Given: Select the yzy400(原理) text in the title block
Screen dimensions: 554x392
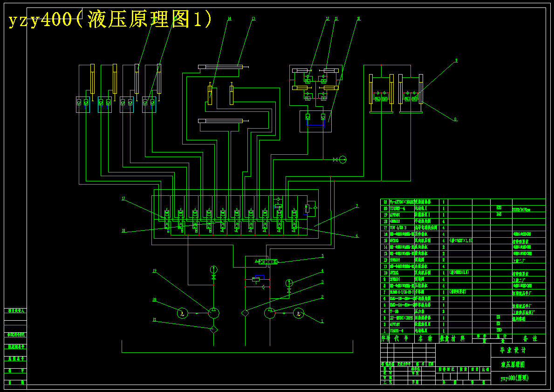Looking at the screenshot, I should [x=514, y=378].
